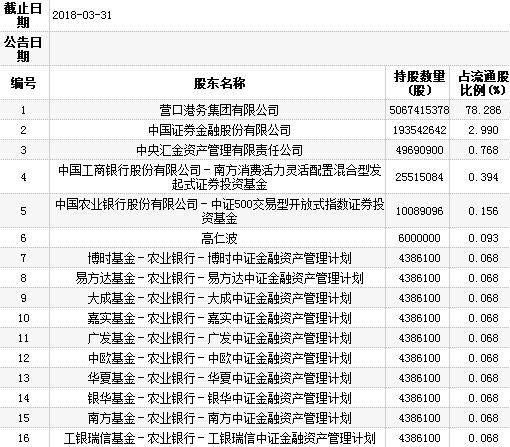Click the 股东名称 column header
This screenshot has height=447, width=510.
pos(219,83)
